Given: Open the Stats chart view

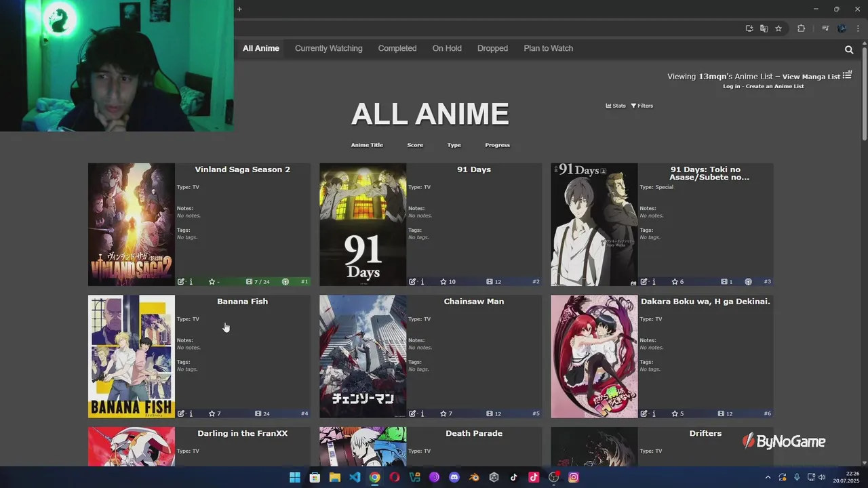Looking at the screenshot, I should tap(616, 106).
